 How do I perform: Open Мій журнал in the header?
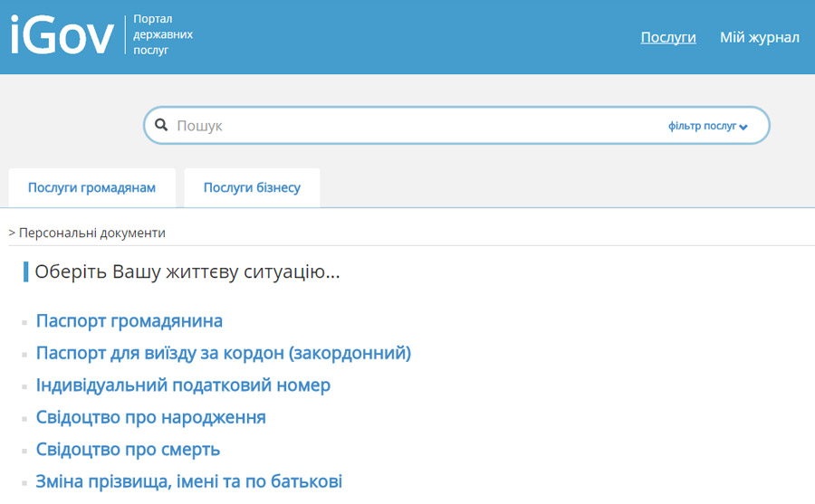pos(759,37)
